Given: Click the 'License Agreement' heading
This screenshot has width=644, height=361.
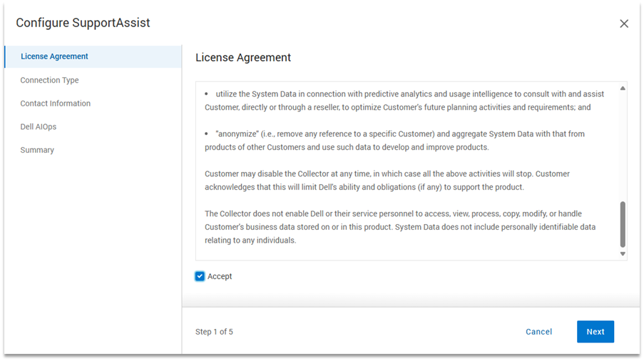Looking at the screenshot, I should click(243, 58).
